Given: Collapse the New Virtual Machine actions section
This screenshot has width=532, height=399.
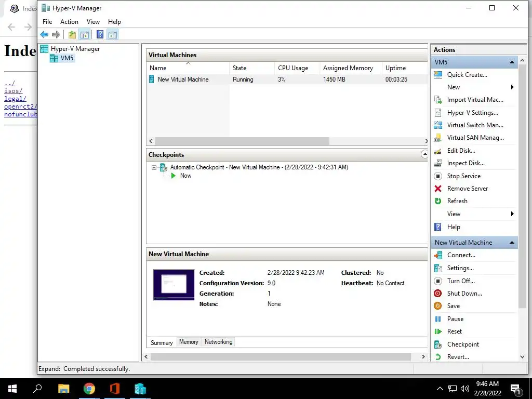Looking at the screenshot, I should click(x=512, y=242).
